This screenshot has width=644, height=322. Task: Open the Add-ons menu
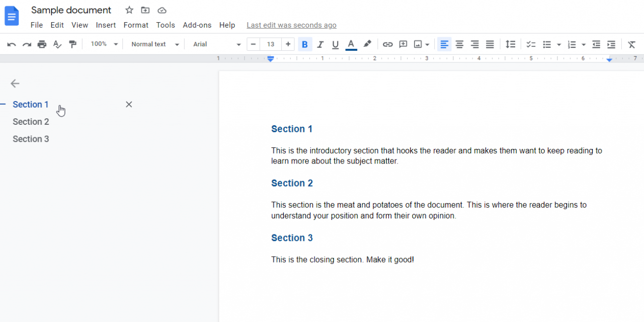197,25
